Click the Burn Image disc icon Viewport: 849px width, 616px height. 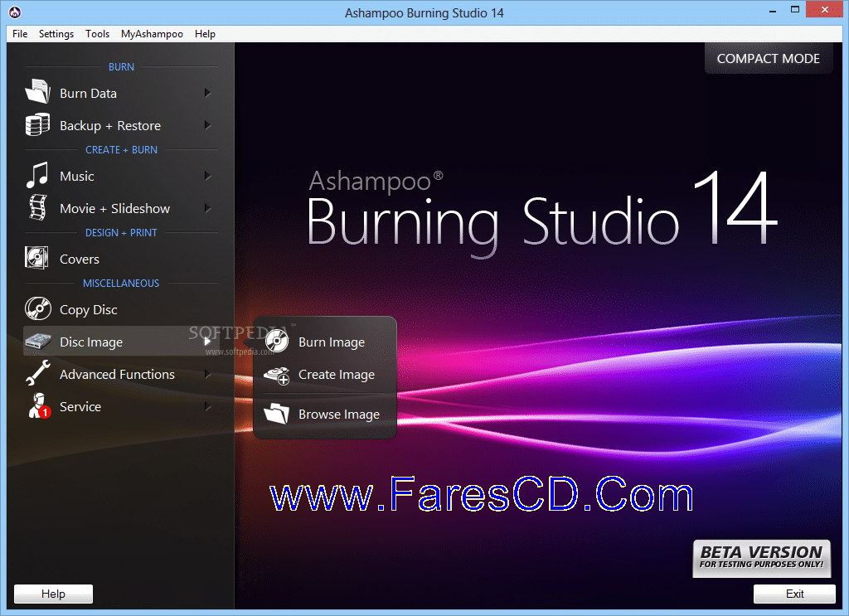(277, 341)
